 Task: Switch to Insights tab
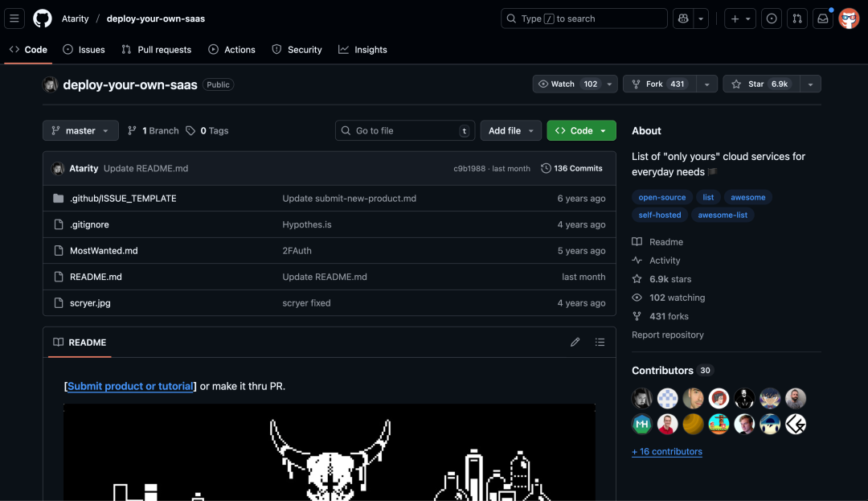coord(362,49)
